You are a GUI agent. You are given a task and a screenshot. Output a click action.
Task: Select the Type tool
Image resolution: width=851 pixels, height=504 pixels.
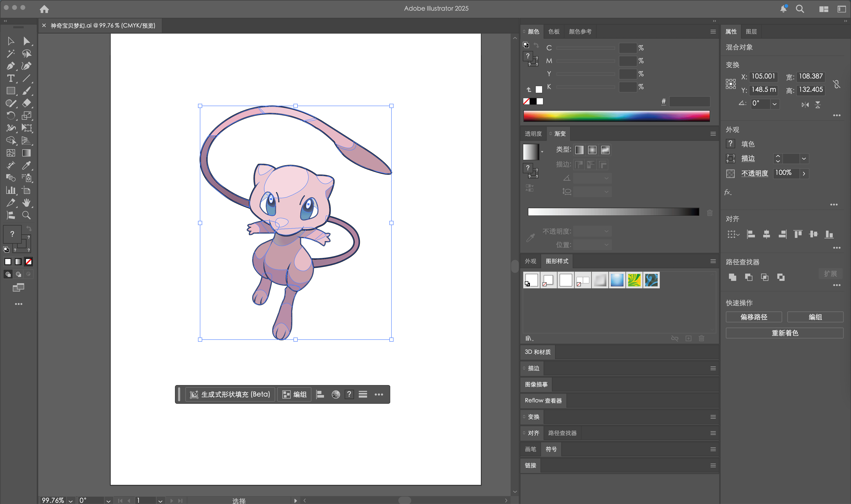(11, 78)
